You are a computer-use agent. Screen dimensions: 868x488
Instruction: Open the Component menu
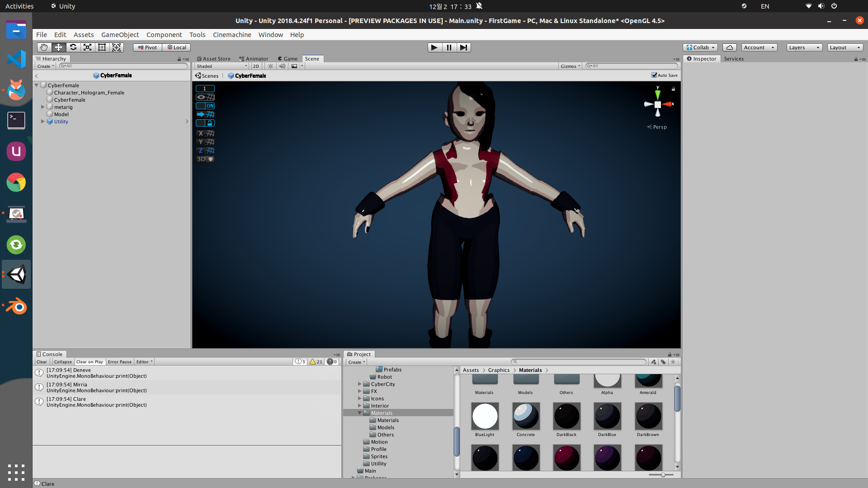coord(164,35)
